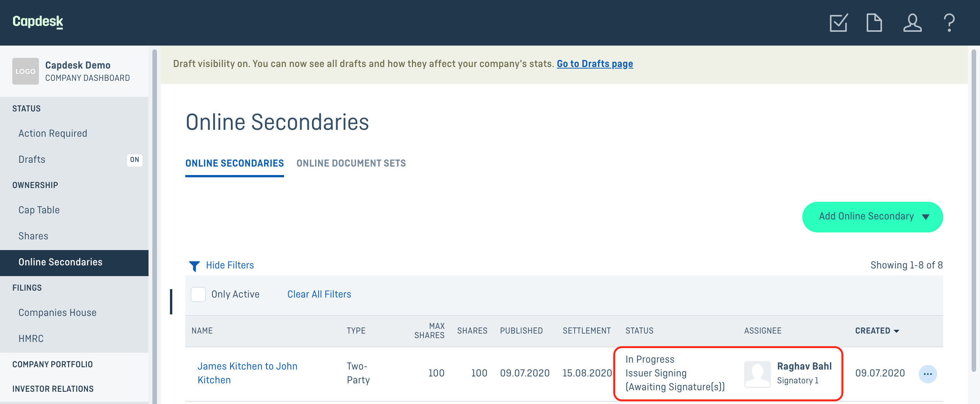Expand the Add Online Secondary dropdown
This screenshot has height=404, width=980.
tap(872, 217)
